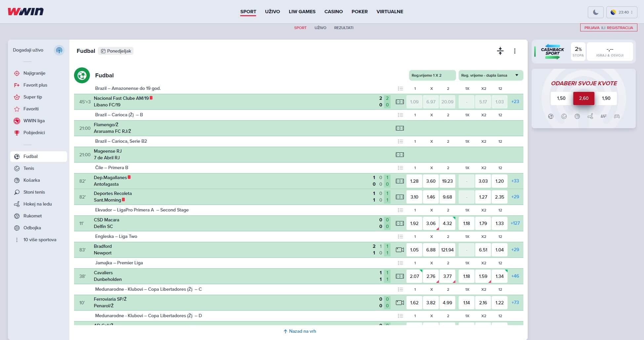Open field tracker for Mageense RJ match

click(x=400, y=155)
